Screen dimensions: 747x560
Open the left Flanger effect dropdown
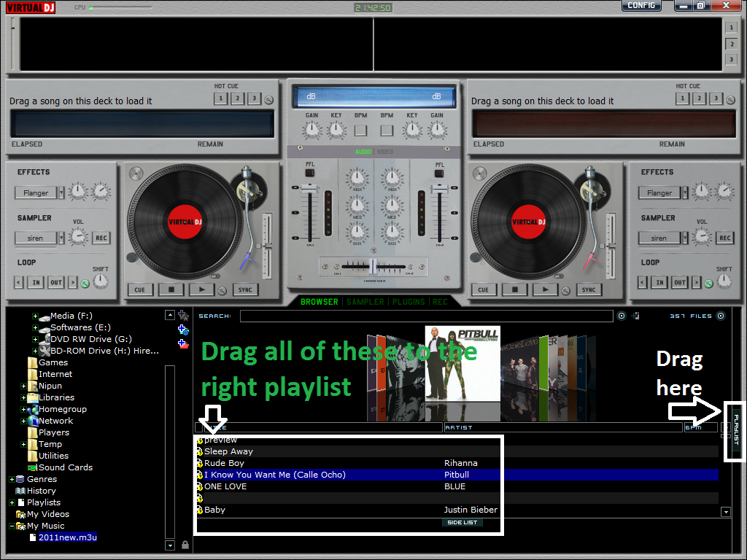click(61, 192)
